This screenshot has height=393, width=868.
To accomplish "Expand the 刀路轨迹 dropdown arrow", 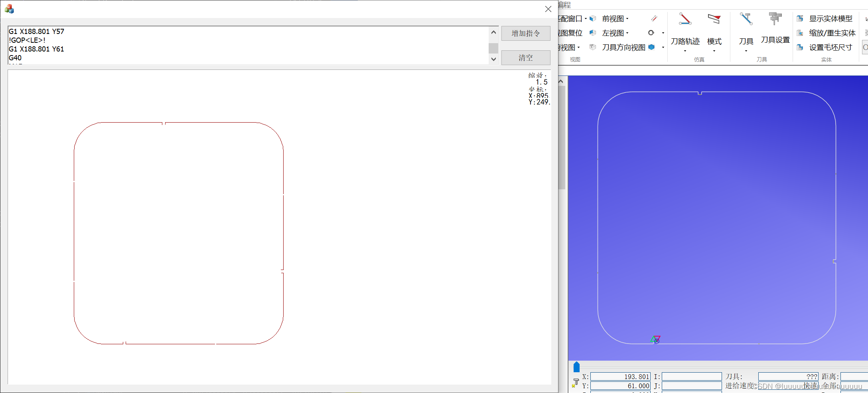I will pos(685,51).
